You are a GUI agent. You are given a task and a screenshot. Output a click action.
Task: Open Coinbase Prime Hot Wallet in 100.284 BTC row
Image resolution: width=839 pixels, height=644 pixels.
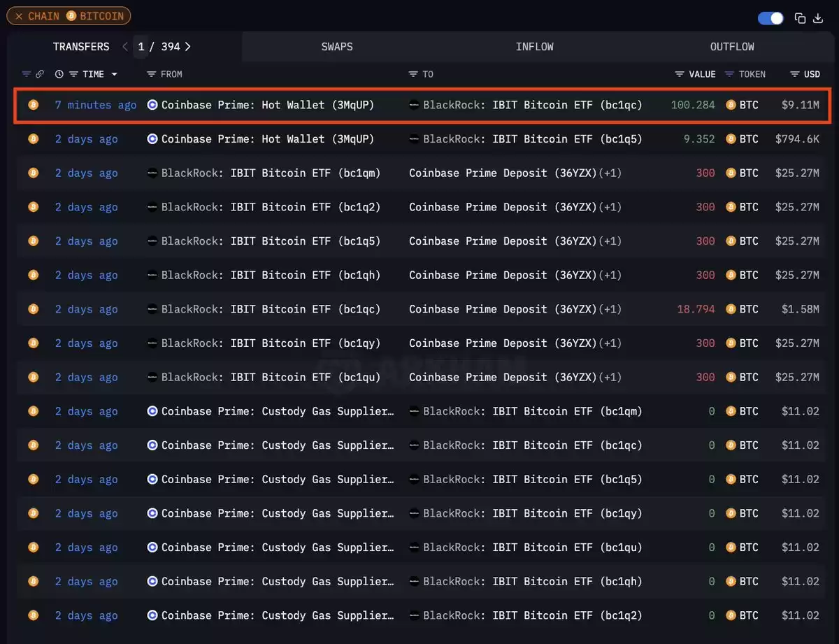[x=268, y=105]
